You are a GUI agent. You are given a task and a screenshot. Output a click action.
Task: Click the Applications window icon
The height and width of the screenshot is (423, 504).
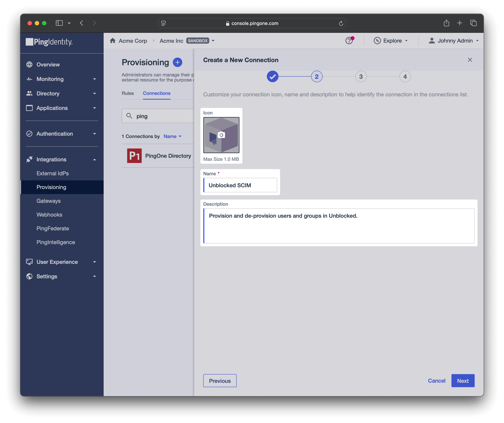[29, 108]
